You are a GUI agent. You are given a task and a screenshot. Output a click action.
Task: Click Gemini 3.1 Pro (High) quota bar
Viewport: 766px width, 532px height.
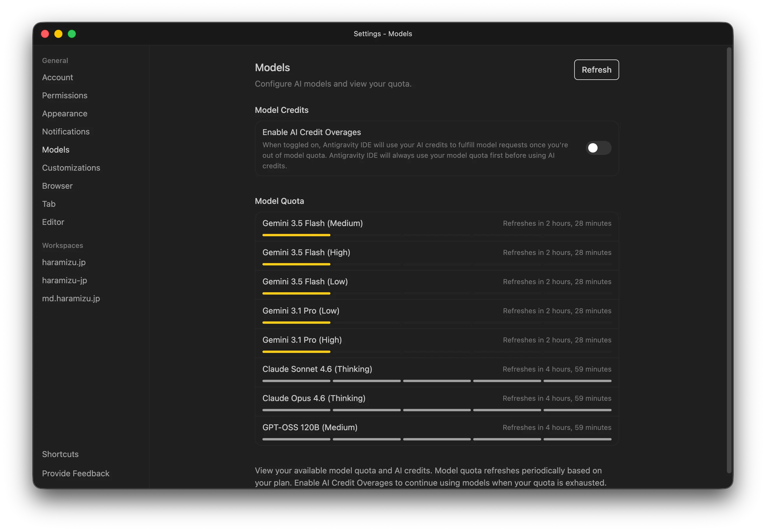point(437,352)
